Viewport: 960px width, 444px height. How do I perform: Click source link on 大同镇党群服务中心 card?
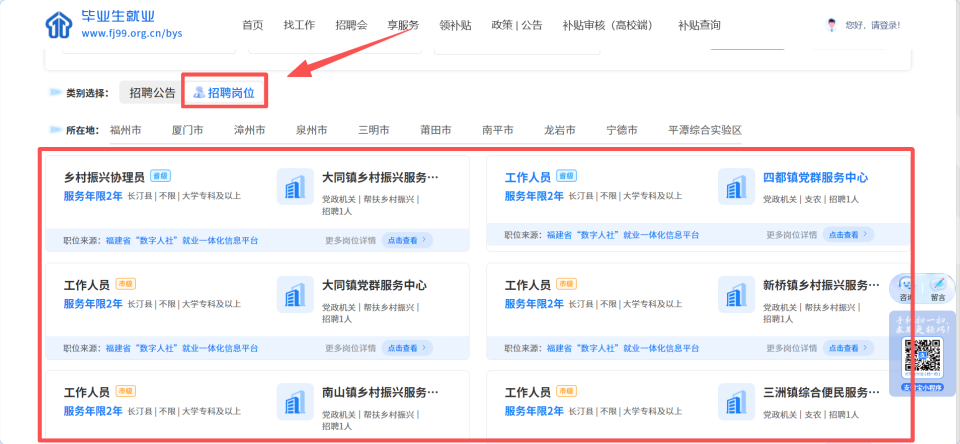tap(182, 348)
